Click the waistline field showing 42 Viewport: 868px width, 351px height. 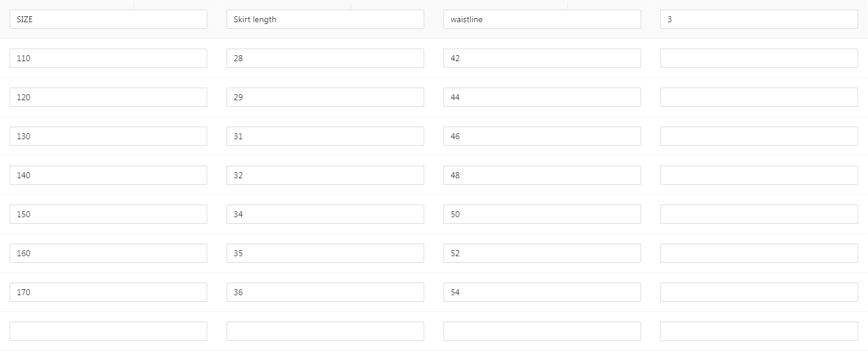542,58
